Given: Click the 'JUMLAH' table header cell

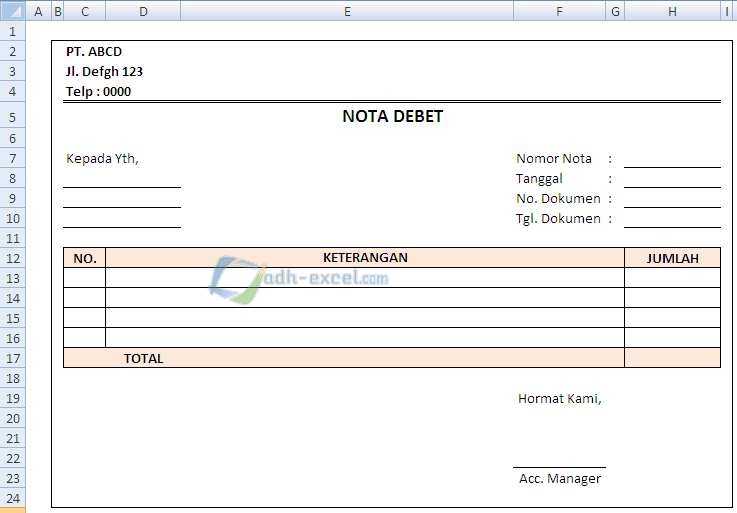Looking at the screenshot, I should tap(673, 258).
